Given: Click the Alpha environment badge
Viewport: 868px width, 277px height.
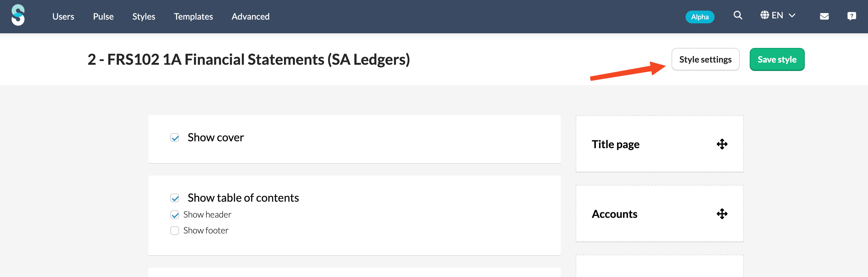Looking at the screenshot, I should pos(700,17).
